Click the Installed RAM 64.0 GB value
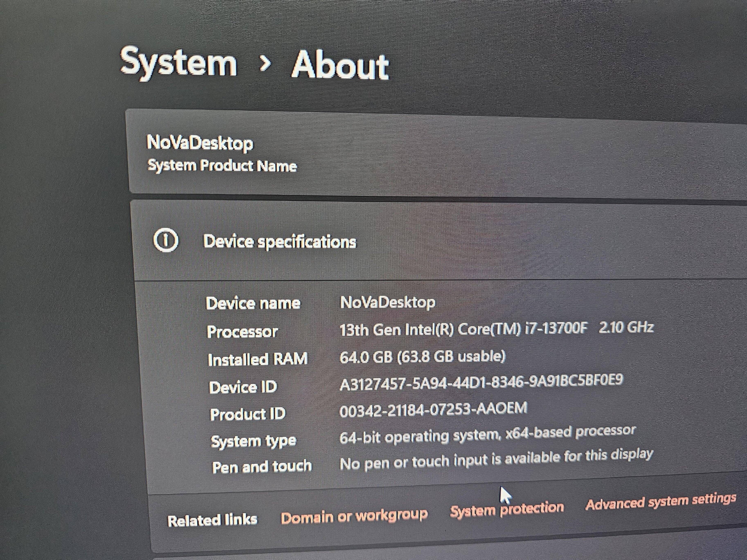This screenshot has width=747, height=560. click(422, 357)
